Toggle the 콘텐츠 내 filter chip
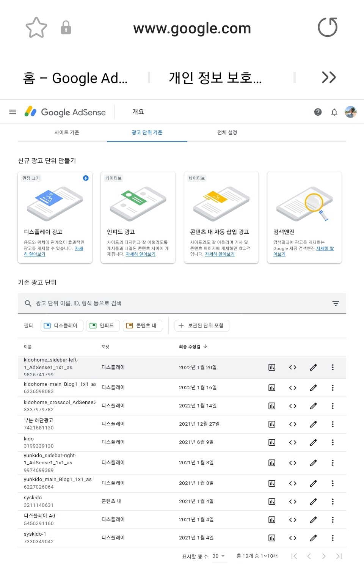Screen dimensions: 364x588 [142, 325]
